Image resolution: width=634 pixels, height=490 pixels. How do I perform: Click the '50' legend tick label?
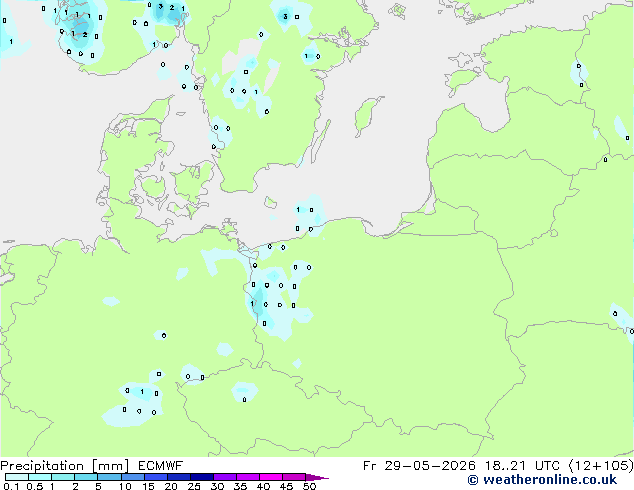pyautogui.click(x=309, y=486)
